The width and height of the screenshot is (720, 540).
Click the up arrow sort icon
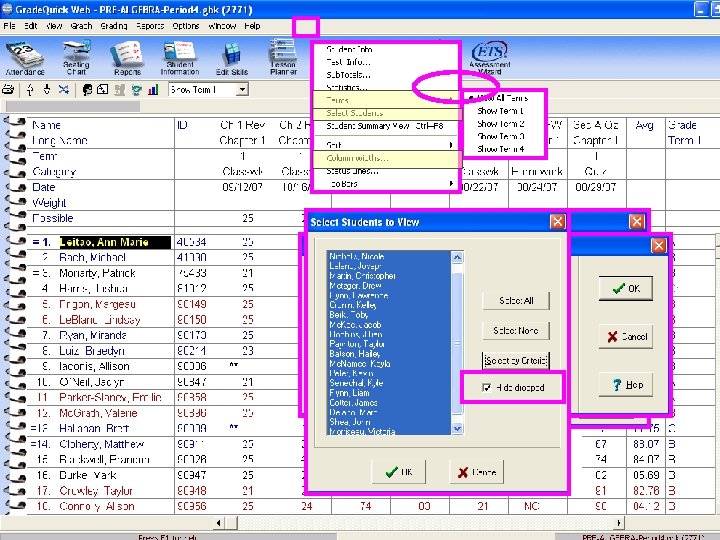click(x=30, y=90)
